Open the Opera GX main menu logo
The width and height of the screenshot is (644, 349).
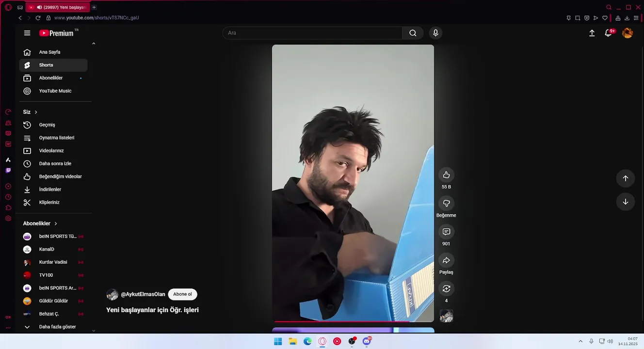8,7
